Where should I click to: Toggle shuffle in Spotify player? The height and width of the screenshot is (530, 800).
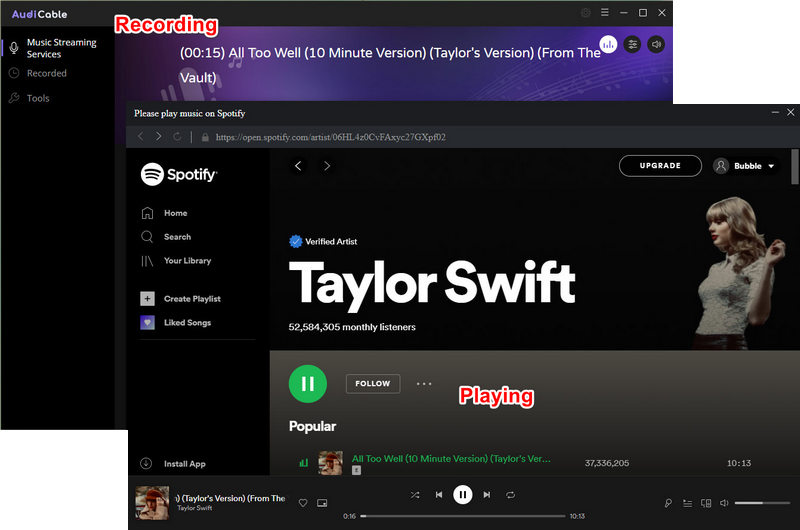[x=415, y=495]
